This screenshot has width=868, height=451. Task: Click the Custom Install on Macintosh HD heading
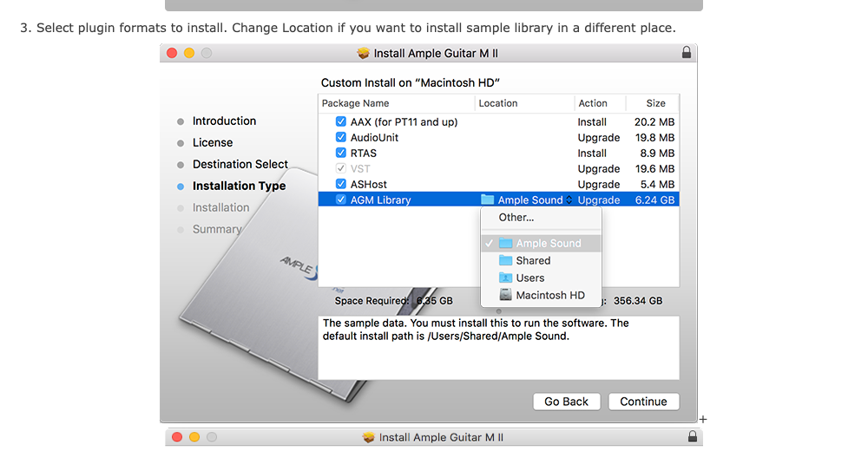pyautogui.click(x=411, y=82)
